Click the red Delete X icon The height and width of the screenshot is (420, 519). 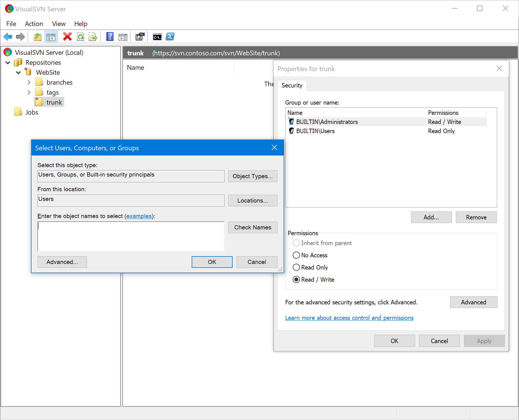tap(67, 37)
